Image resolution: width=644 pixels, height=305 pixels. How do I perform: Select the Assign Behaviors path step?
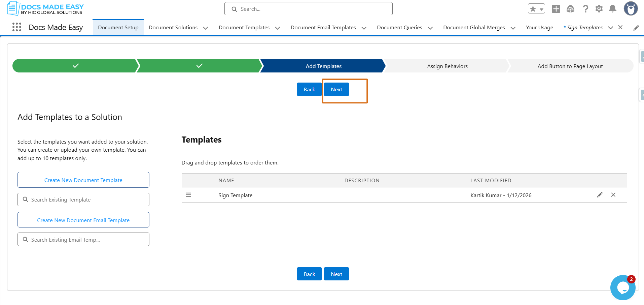[447, 66]
